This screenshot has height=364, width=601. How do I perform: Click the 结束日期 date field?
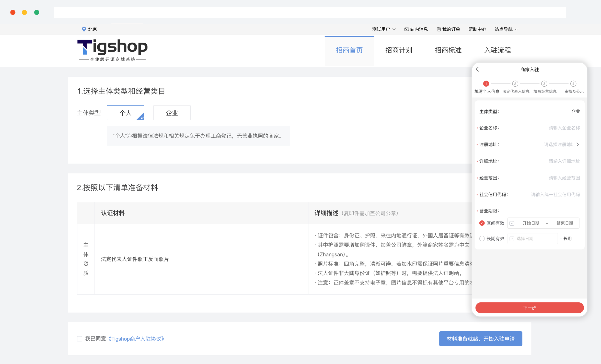[x=565, y=223]
